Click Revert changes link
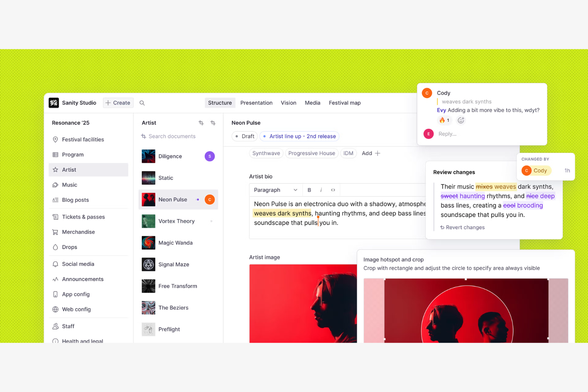This screenshot has width=588, height=392. tap(462, 227)
